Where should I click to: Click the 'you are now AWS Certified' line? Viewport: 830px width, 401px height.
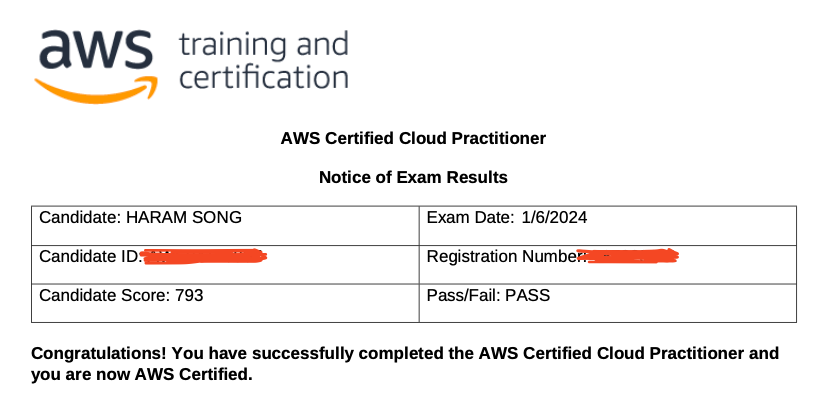[x=142, y=375]
